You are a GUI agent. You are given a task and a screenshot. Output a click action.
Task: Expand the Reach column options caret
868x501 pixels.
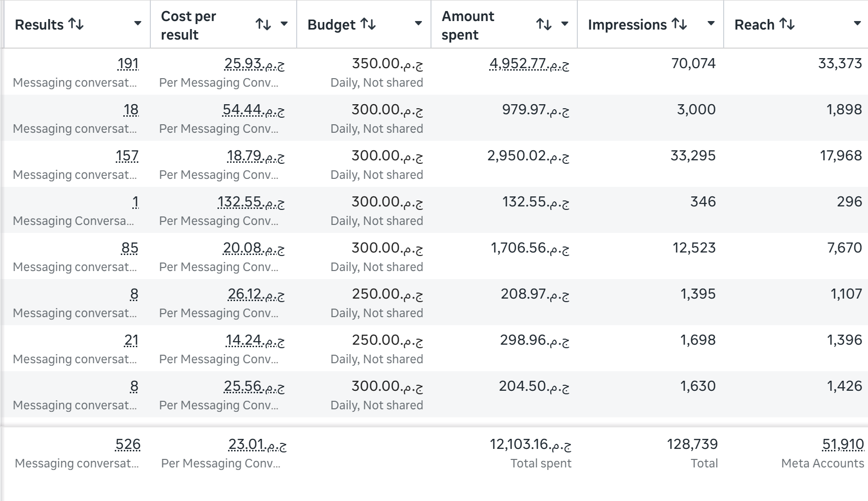(x=857, y=24)
